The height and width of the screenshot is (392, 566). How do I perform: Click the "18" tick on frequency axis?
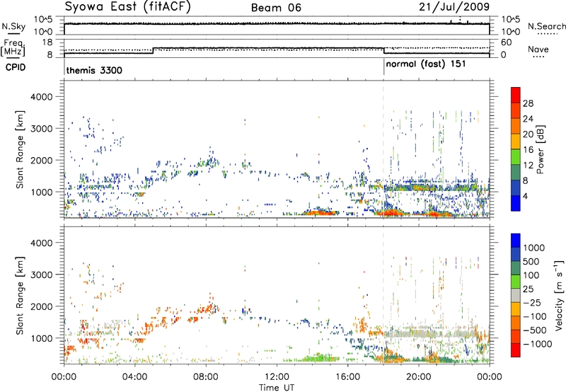click(x=47, y=42)
